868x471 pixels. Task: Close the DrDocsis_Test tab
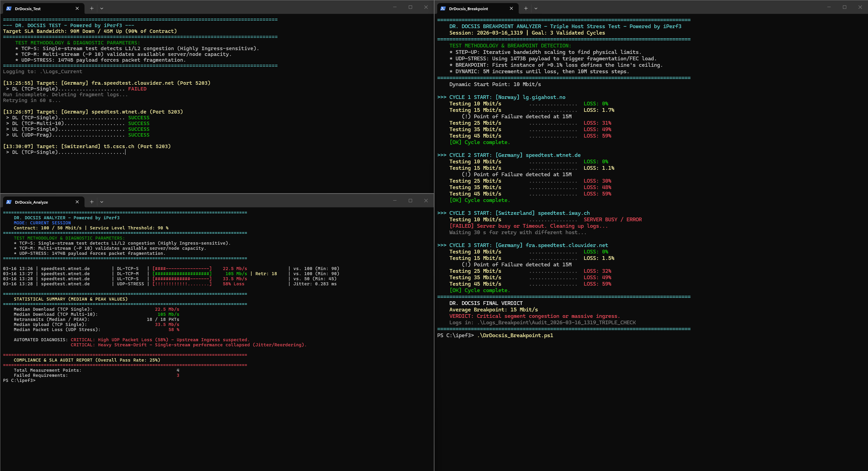77,8
